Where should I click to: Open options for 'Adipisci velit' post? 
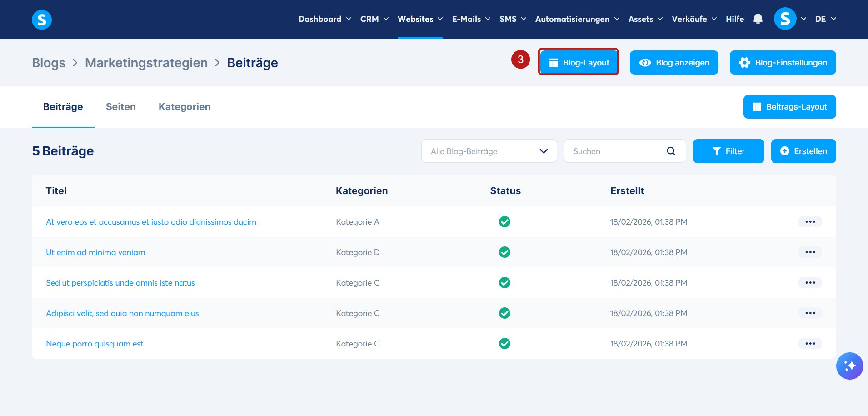[x=810, y=313]
